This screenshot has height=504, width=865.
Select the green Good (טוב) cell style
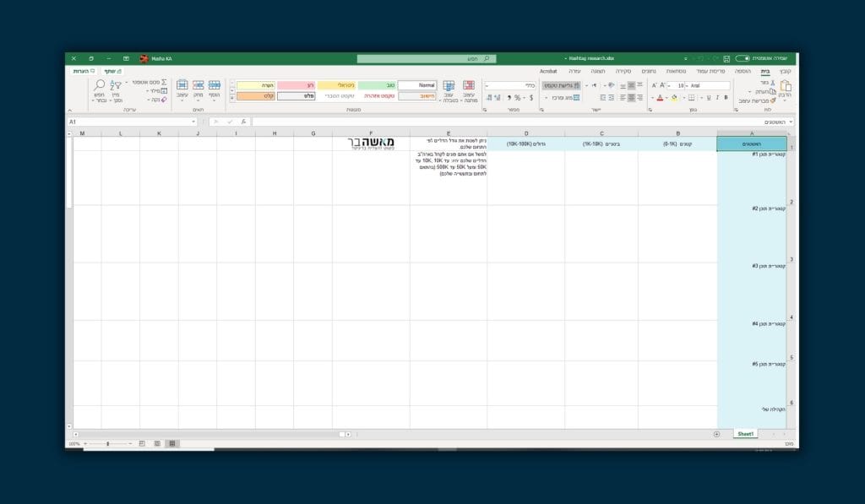click(x=377, y=85)
